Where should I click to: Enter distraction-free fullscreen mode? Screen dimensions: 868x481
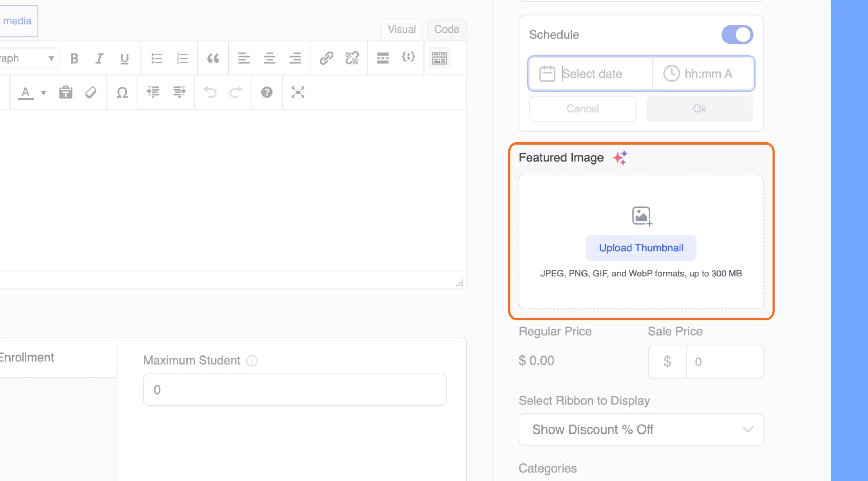point(298,92)
